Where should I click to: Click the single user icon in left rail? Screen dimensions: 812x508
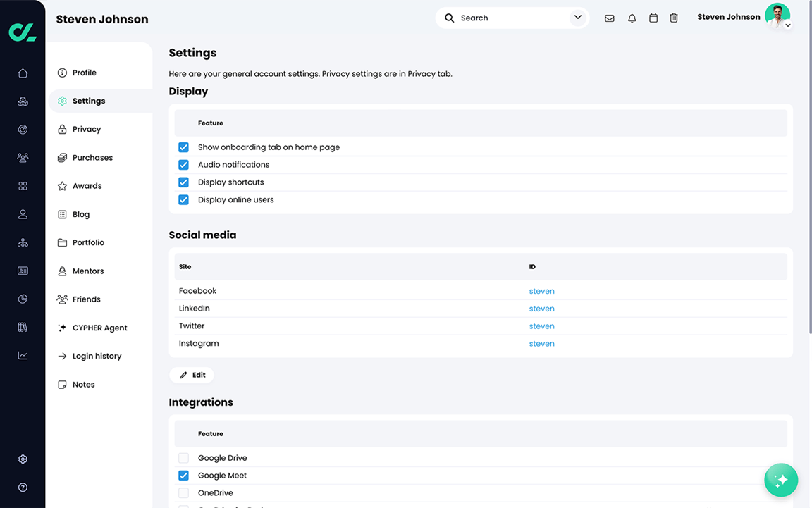[23, 214]
